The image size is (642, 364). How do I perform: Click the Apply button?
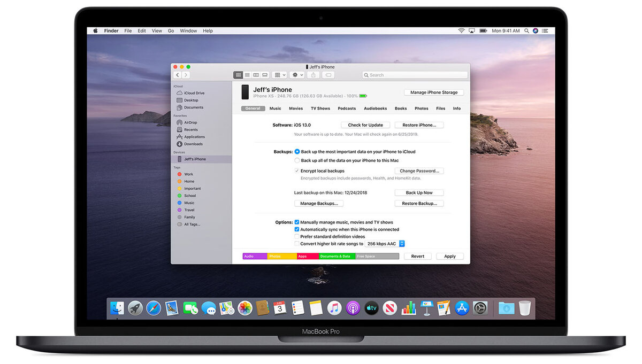(x=450, y=257)
